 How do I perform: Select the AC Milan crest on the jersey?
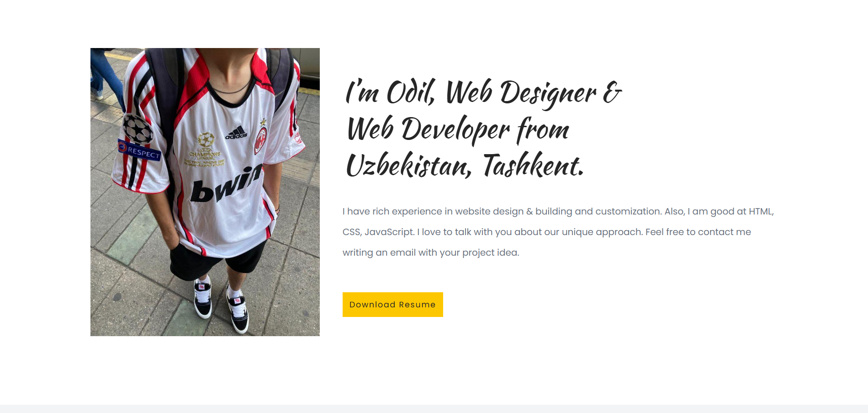pyautogui.click(x=260, y=140)
